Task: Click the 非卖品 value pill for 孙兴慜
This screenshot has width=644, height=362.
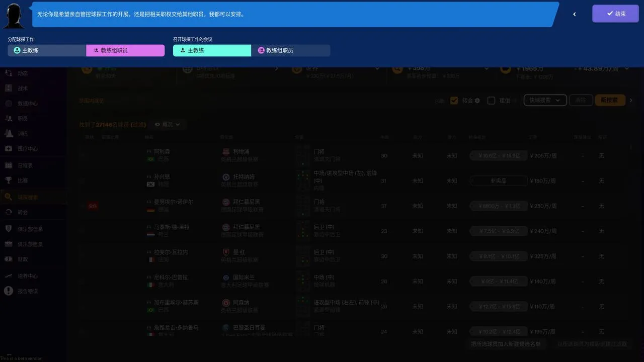Action: tap(499, 180)
